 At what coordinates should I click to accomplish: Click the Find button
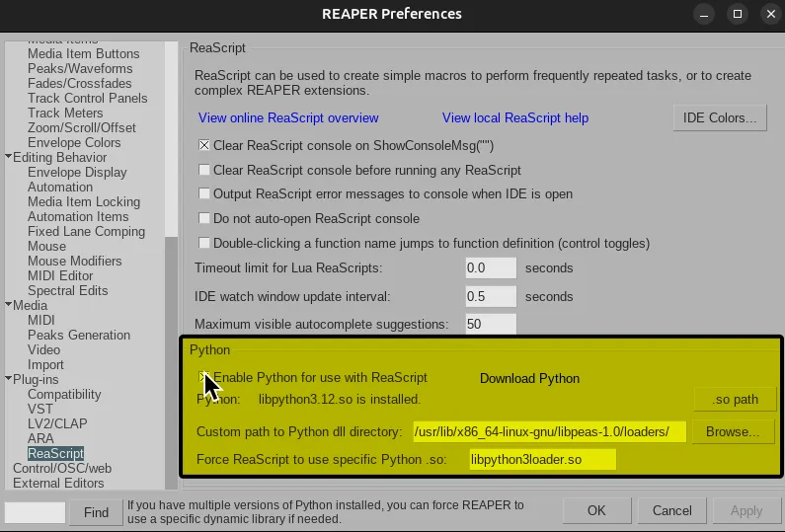pos(96,512)
